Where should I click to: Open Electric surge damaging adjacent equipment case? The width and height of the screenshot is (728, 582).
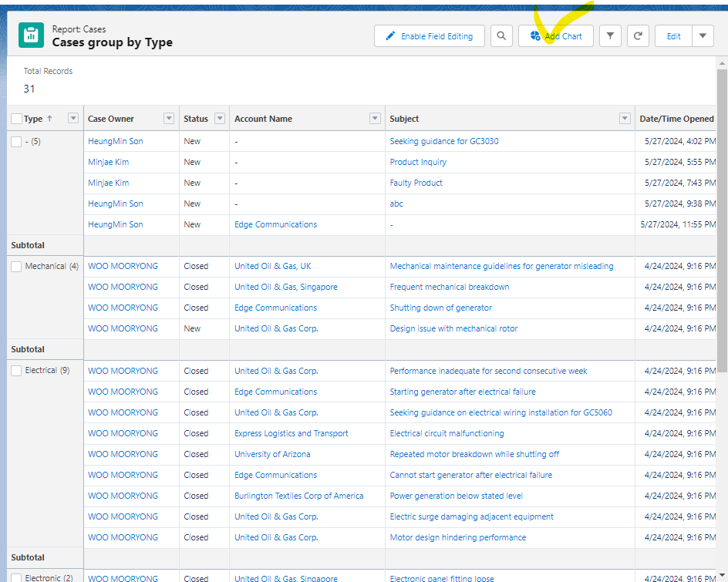pos(471,516)
